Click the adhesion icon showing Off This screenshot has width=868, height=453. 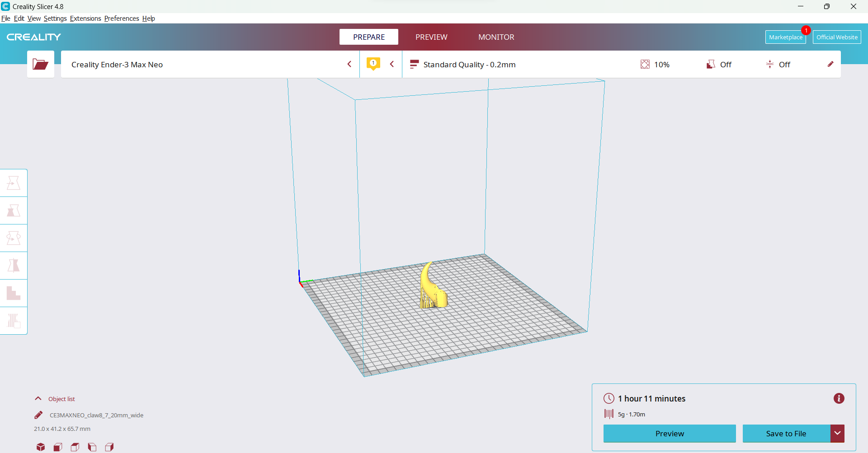point(770,64)
